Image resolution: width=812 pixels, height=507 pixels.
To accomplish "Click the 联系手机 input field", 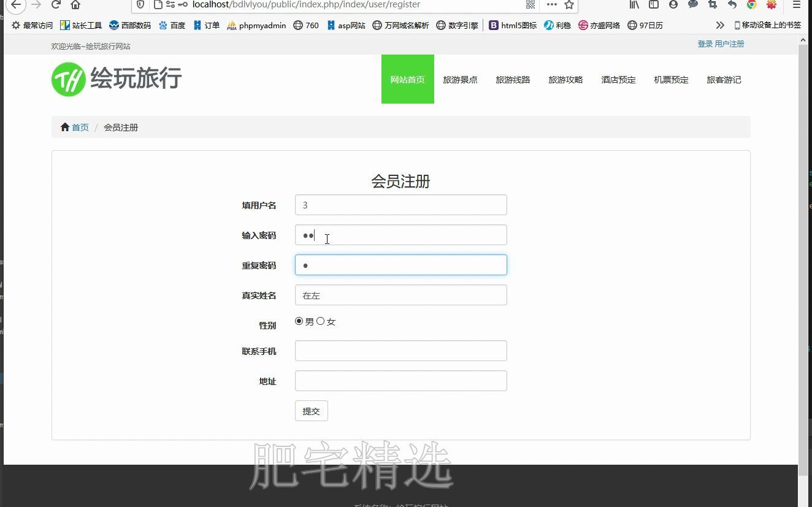I will point(401,351).
